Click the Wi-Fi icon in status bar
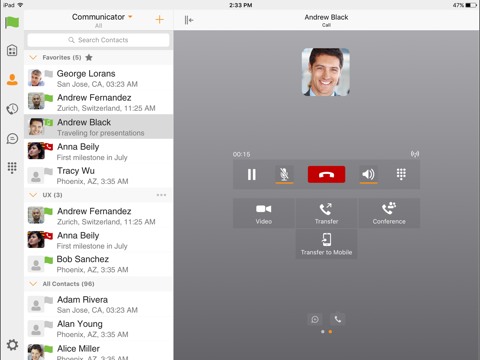This screenshot has height=360, width=480. 20,5
